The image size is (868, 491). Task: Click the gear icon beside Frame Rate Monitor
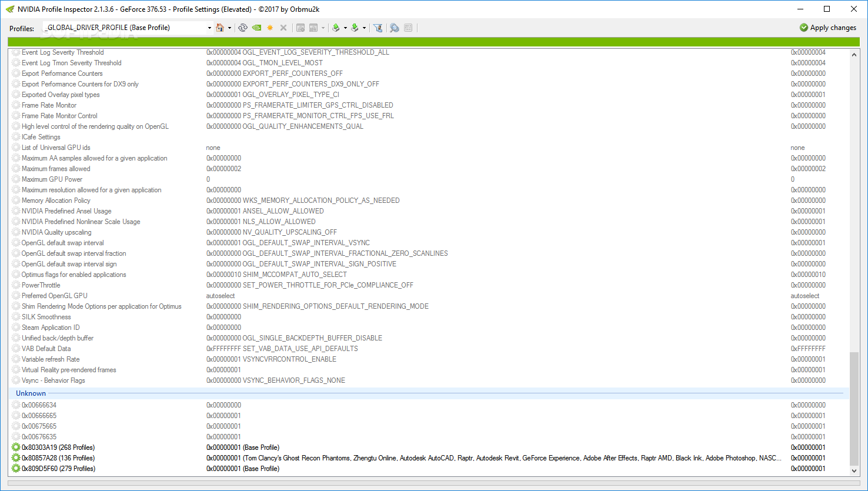tap(16, 105)
